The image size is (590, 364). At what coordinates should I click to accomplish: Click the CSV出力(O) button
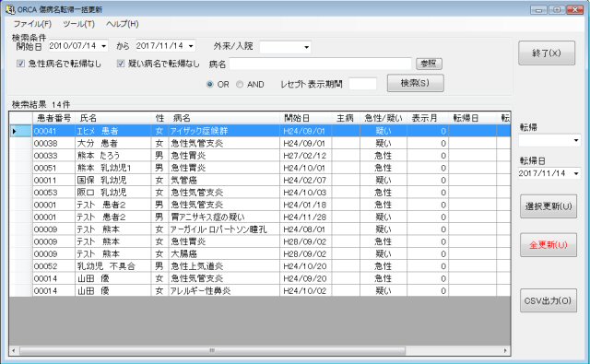549,300
